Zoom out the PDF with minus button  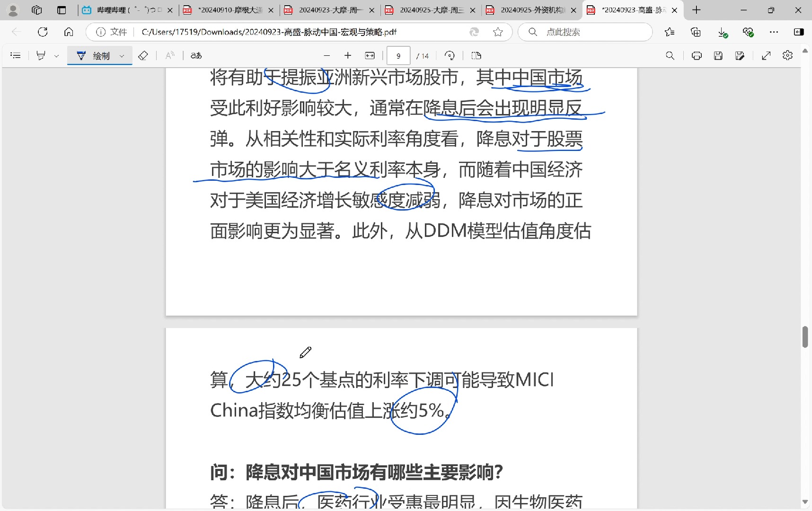click(x=327, y=56)
